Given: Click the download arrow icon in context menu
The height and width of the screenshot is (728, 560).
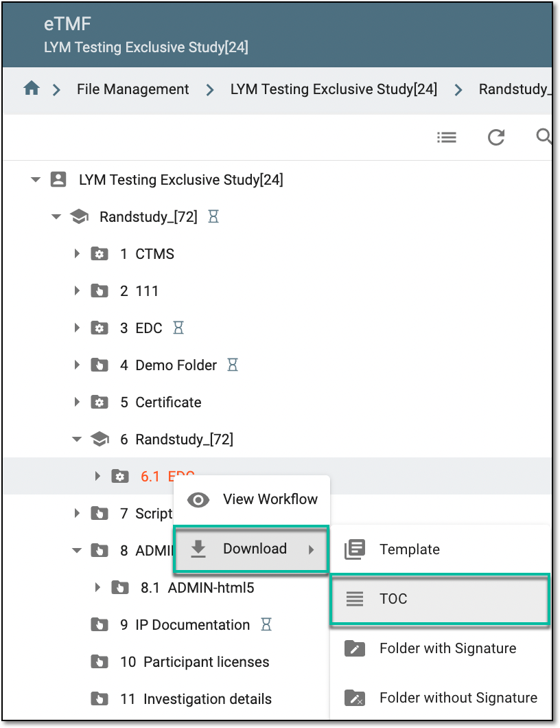Looking at the screenshot, I should (x=198, y=549).
